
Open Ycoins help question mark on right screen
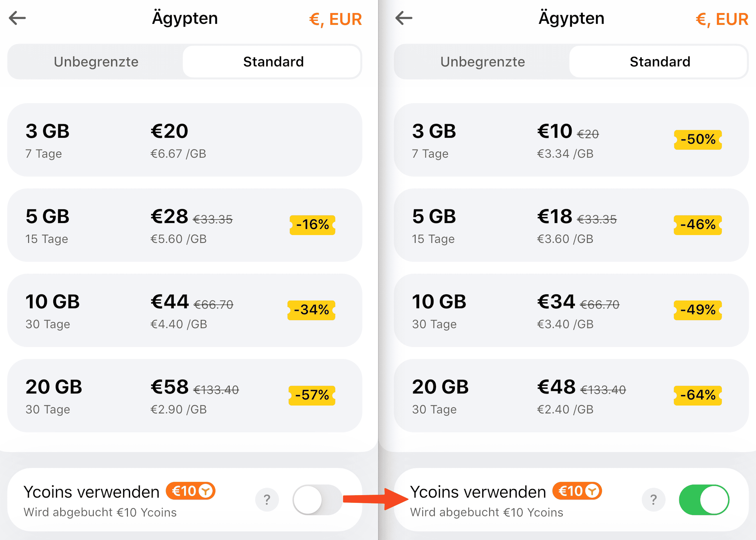[x=653, y=500]
